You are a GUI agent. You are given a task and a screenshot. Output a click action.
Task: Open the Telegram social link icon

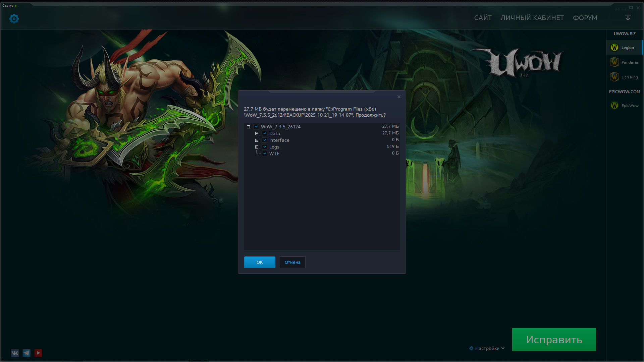26,353
